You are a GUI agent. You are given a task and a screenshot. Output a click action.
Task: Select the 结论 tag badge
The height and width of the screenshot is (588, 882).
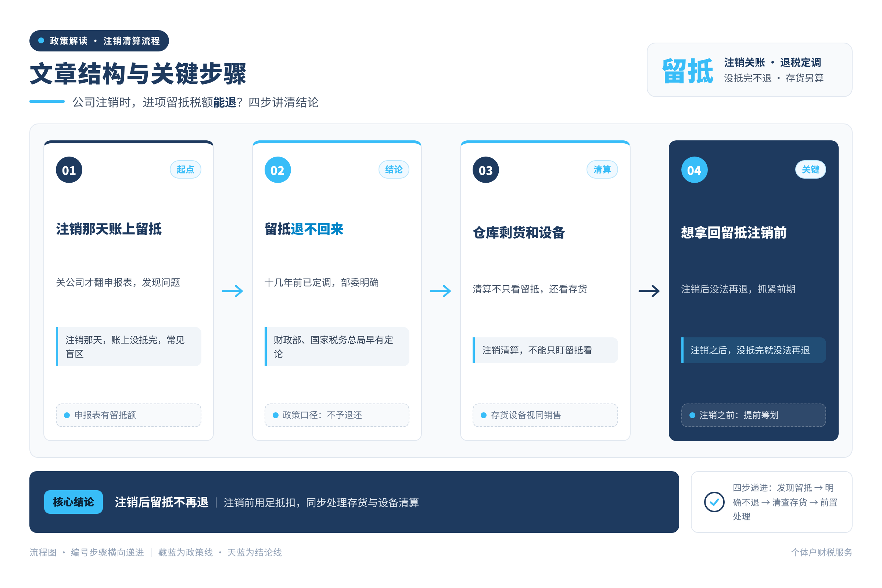point(394,169)
